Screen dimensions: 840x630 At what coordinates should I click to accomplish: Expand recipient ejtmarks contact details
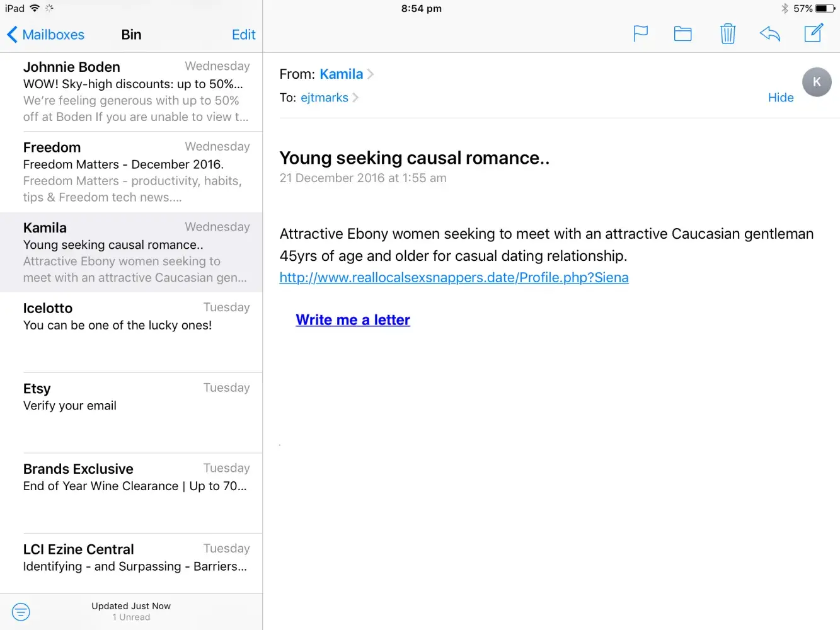[325, 98]
